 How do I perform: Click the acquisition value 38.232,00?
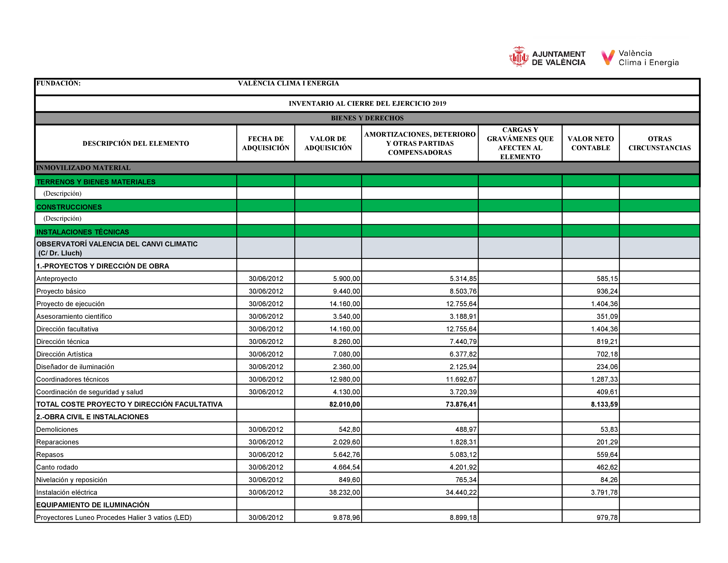pyautogui.click(x=345, y=492)
